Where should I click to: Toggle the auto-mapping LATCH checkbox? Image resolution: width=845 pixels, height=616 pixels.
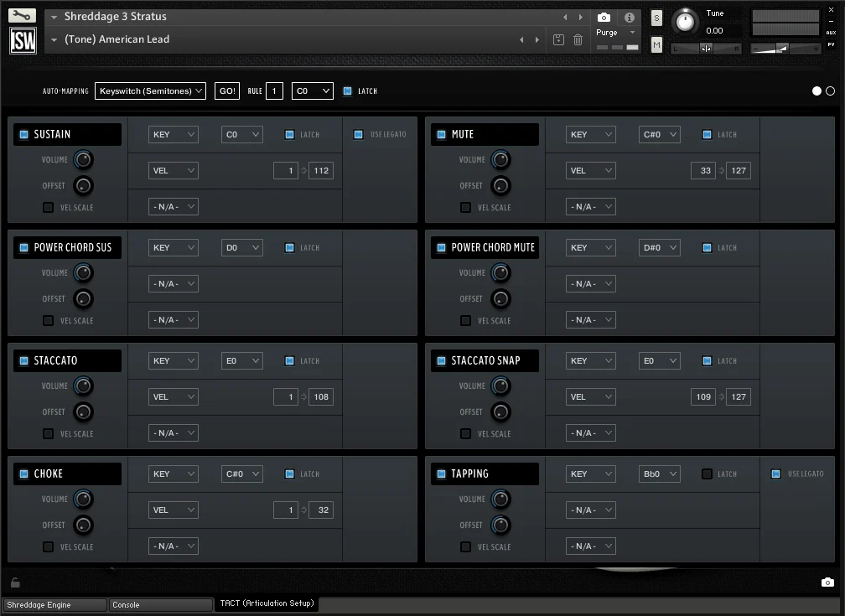coord(348,91)
